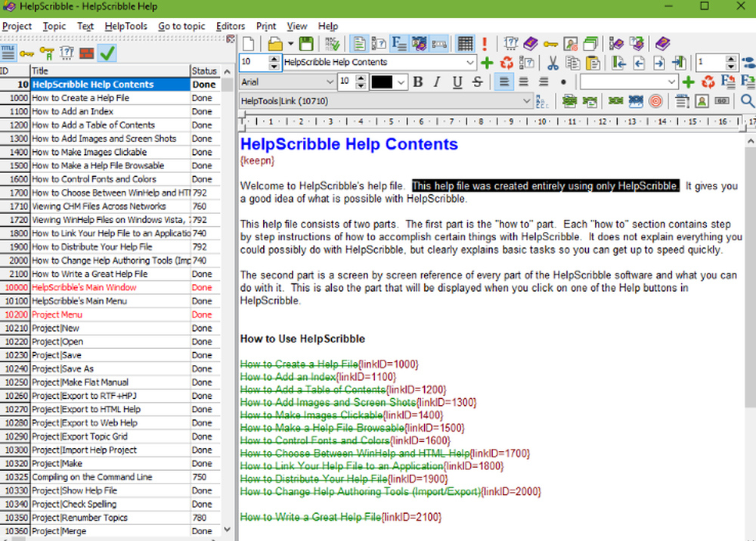The image size is (756, 541).
Task: Click the key with green A icon
Action: pos(47,54)
